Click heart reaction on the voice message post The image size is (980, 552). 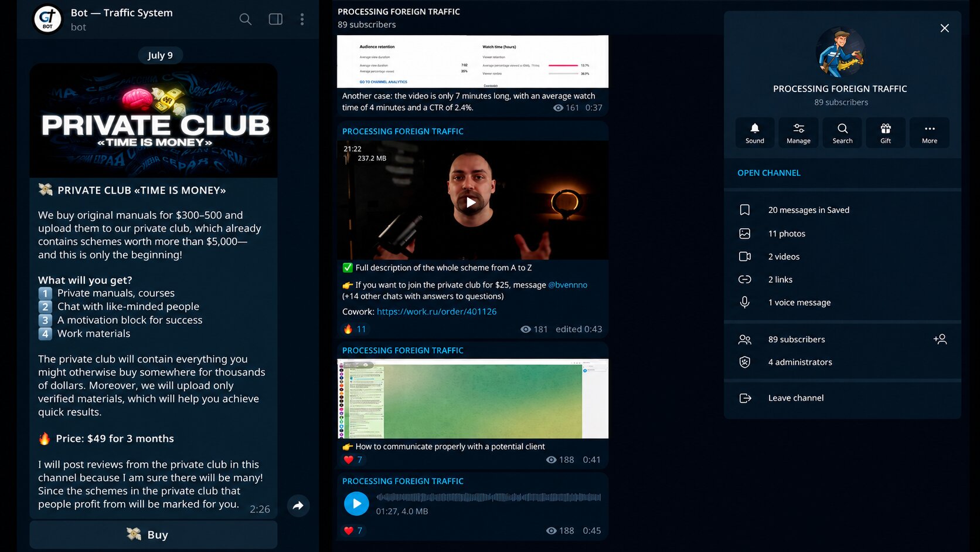tap(353, 531)
